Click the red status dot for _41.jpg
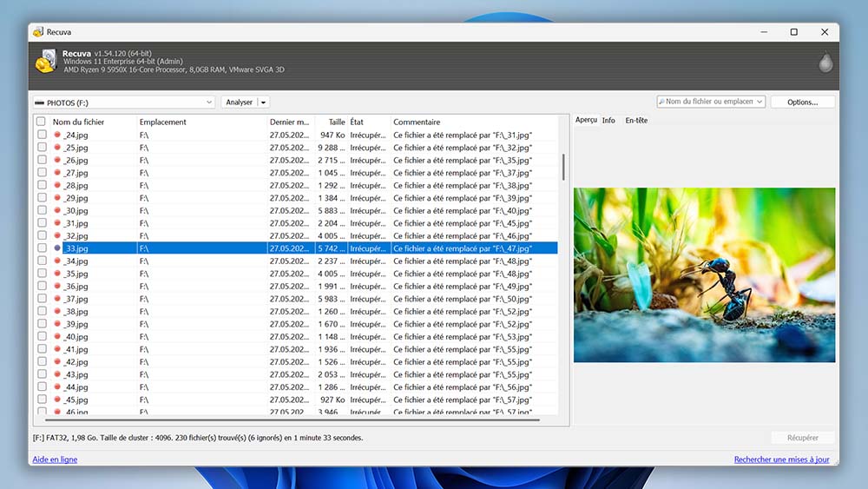 (x=57, y=349)
